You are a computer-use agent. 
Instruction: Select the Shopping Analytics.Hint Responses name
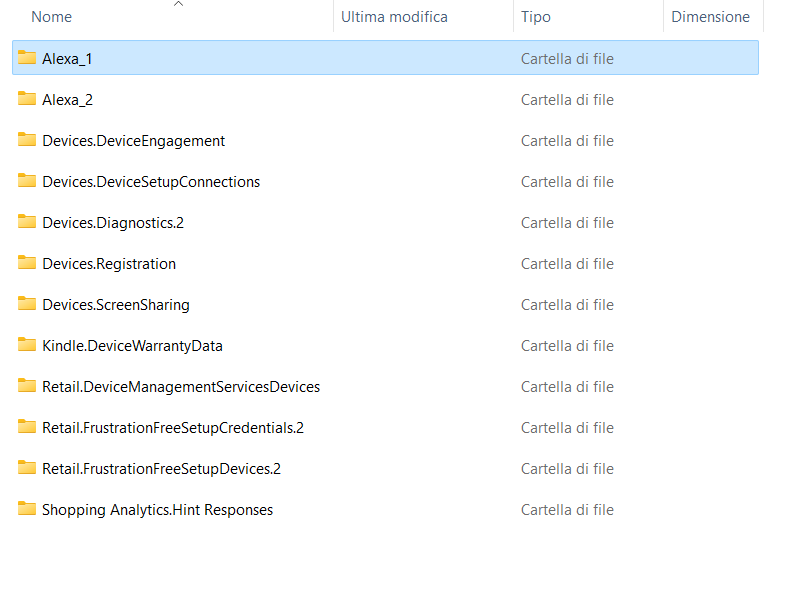pyautogui.click(x=157, y=510)
